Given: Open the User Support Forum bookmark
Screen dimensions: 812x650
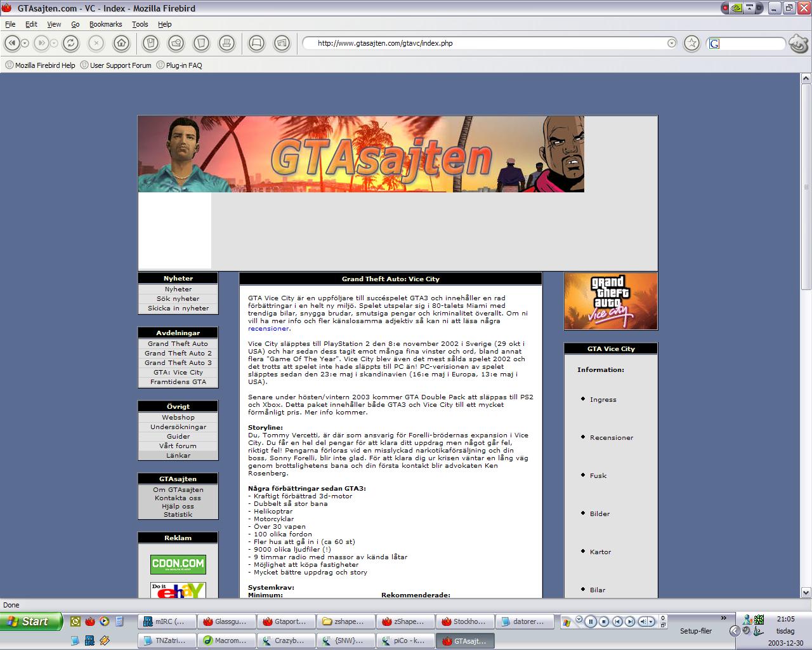Looking at the screenshot, I should (116, 65).
